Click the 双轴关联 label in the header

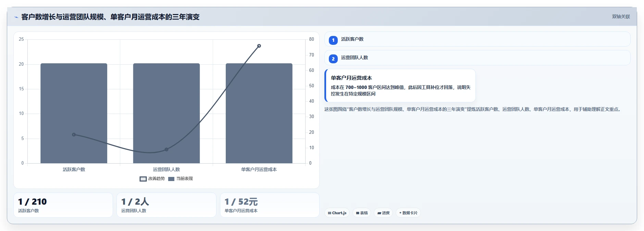[x=621, y=16]
